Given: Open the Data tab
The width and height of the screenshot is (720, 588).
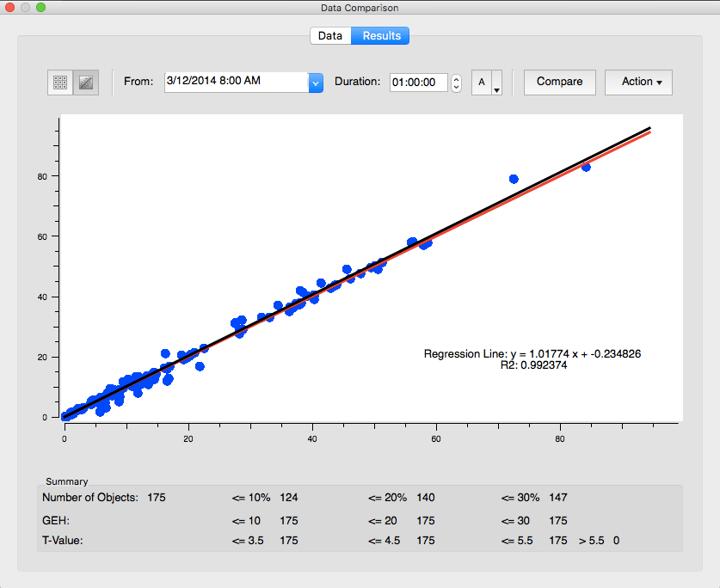Looking at the screenshot, I should pos(330,36).
